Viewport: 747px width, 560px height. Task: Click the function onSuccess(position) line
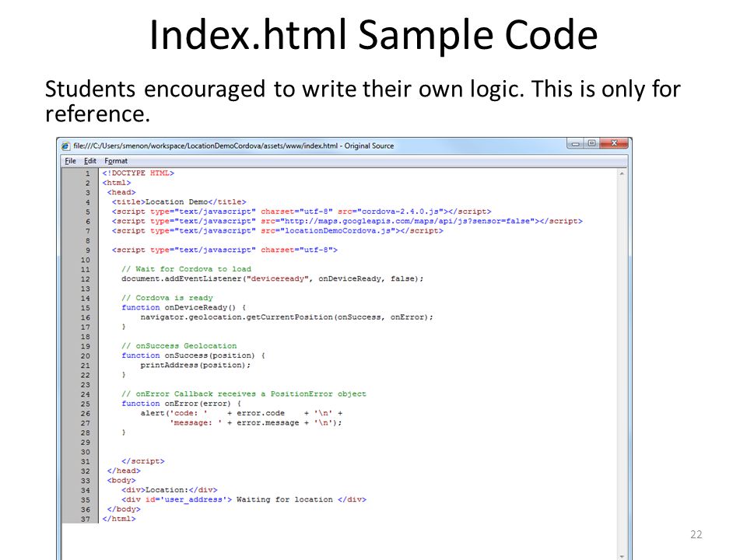(194, 355)
